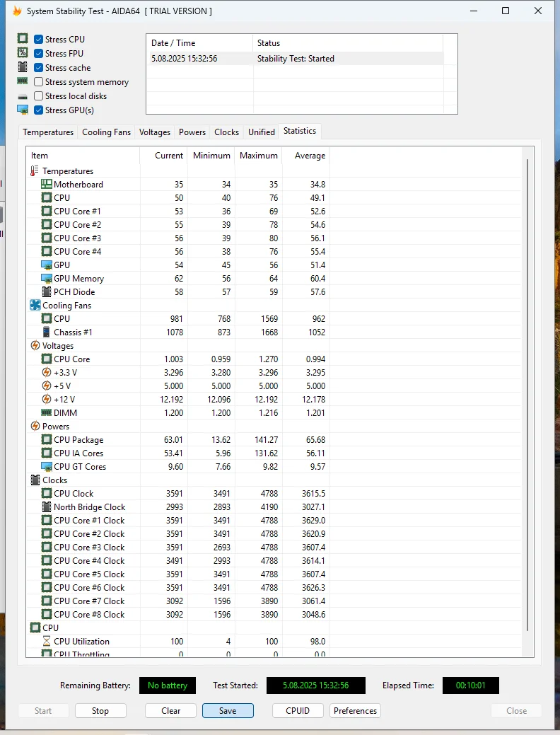
Task: Click the Save button
Action: coord(228,711)
